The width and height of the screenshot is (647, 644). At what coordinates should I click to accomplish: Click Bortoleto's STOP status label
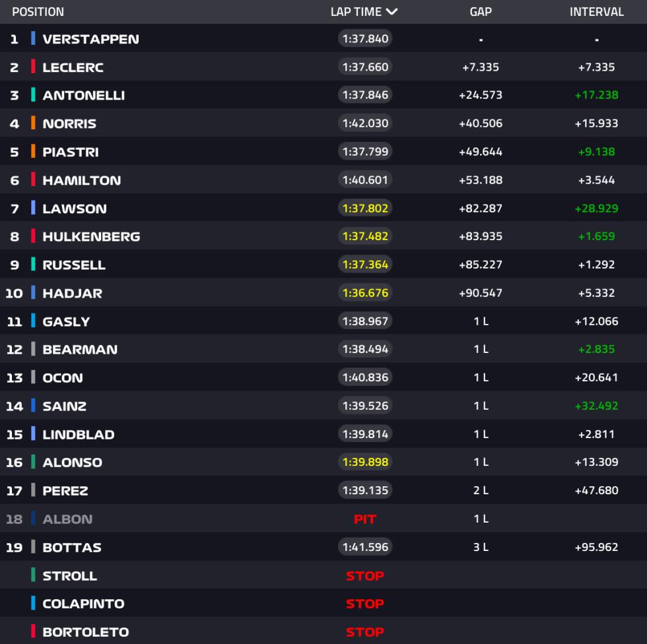pos(365,632)
